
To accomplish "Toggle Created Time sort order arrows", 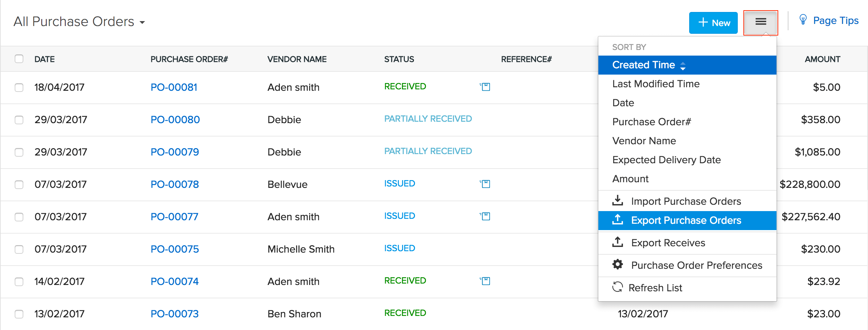I will 683,65.
